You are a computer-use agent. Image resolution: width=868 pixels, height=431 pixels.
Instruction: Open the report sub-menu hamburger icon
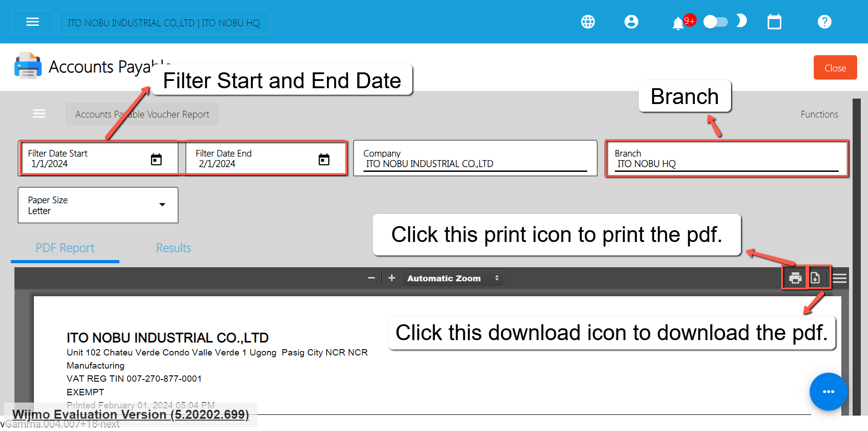click(x=39, y=114)
